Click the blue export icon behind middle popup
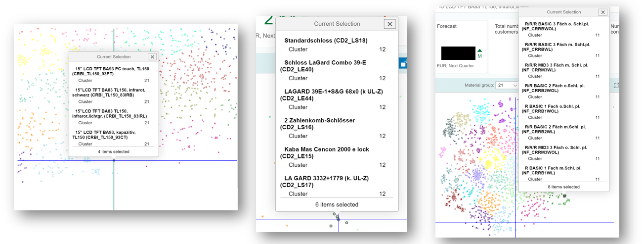This screenshot has height=244, width=644. click(403, 63)
